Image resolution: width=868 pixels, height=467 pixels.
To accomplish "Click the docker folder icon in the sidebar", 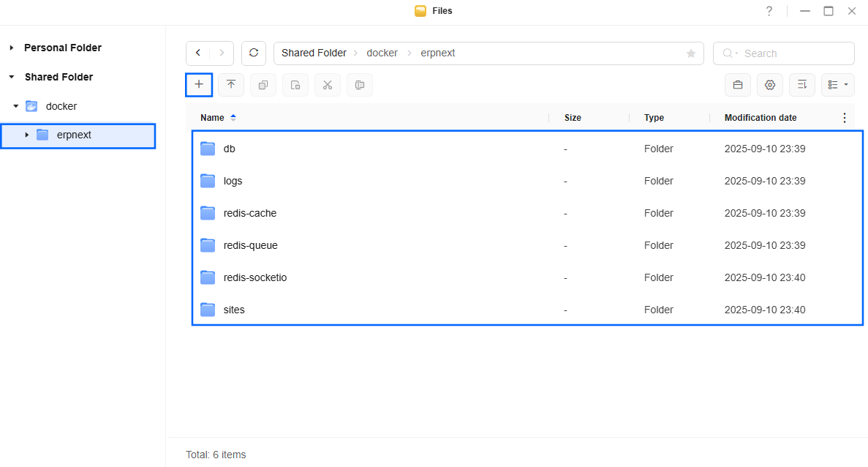I will click(x=31, y=106).
